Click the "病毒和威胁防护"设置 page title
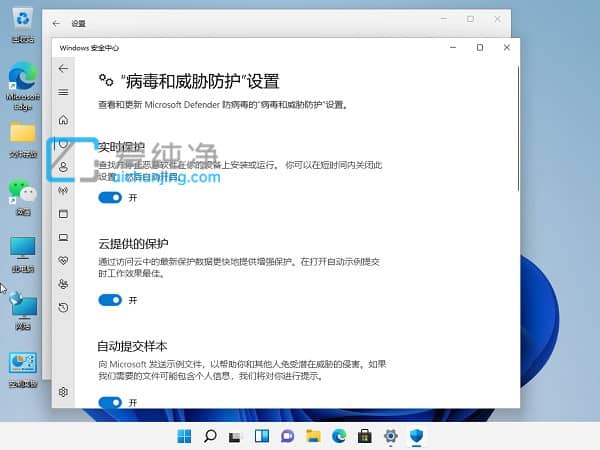 tap(200, 82)
